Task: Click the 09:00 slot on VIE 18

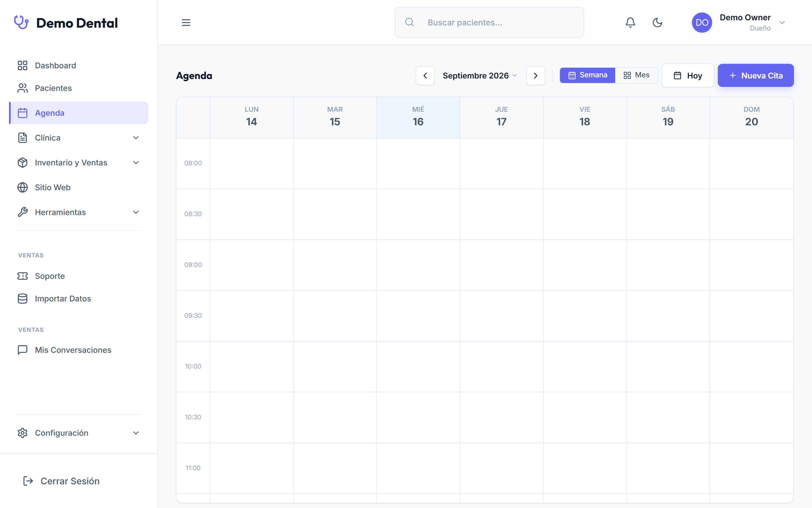Action: [585, 265]
